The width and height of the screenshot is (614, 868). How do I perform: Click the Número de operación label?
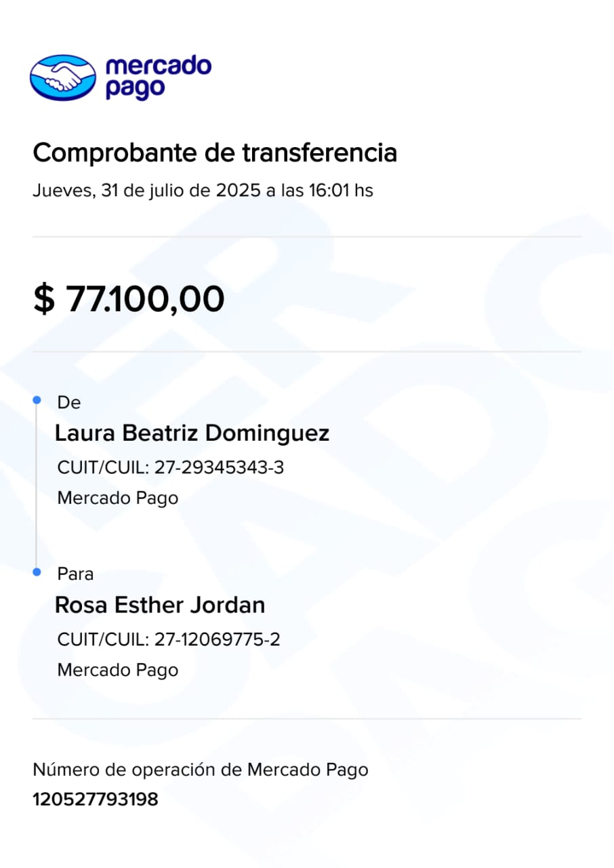(x=201, y=770)
